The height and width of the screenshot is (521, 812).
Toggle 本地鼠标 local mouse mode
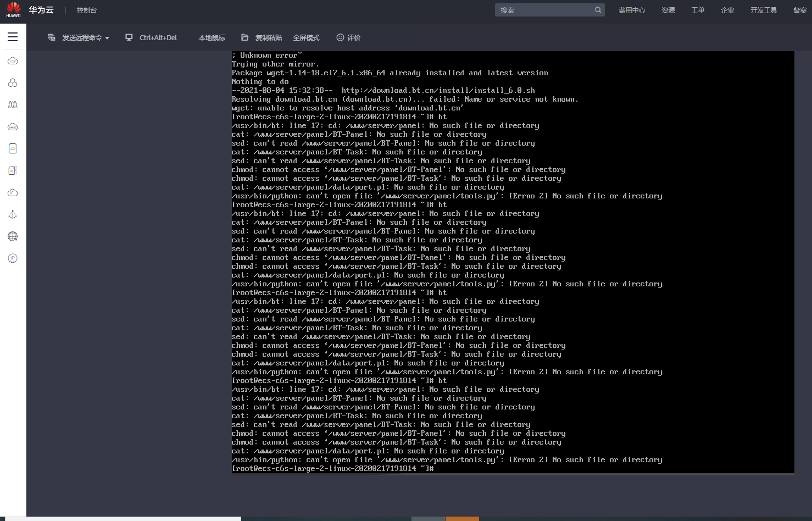(212, 37)
